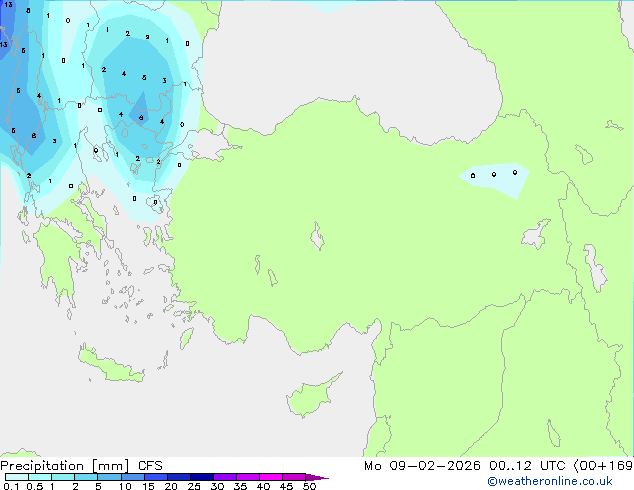Click the 15–20 mm legend swatch
Viewport: 634px width, 490px height.
156,477
